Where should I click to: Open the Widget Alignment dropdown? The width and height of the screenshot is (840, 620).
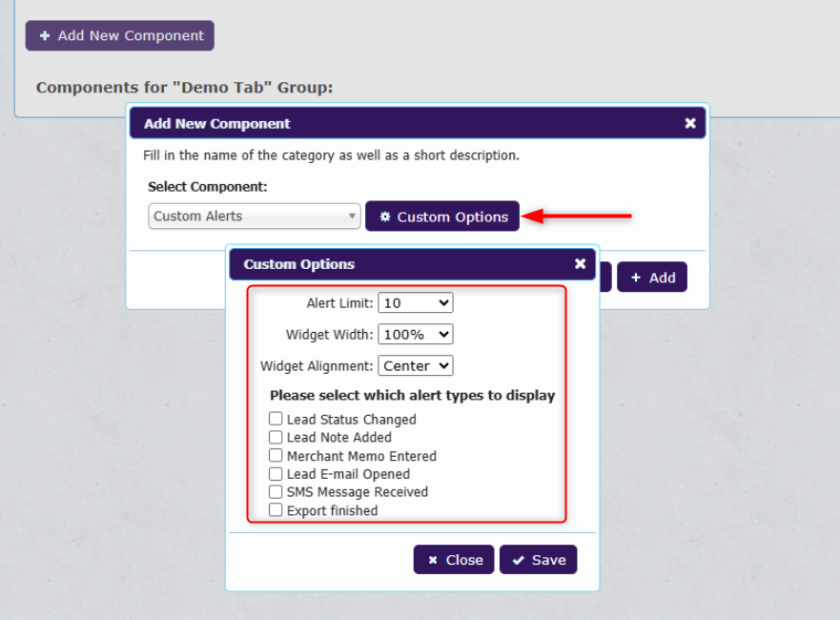pyautogui.click(x=416, y=366)
